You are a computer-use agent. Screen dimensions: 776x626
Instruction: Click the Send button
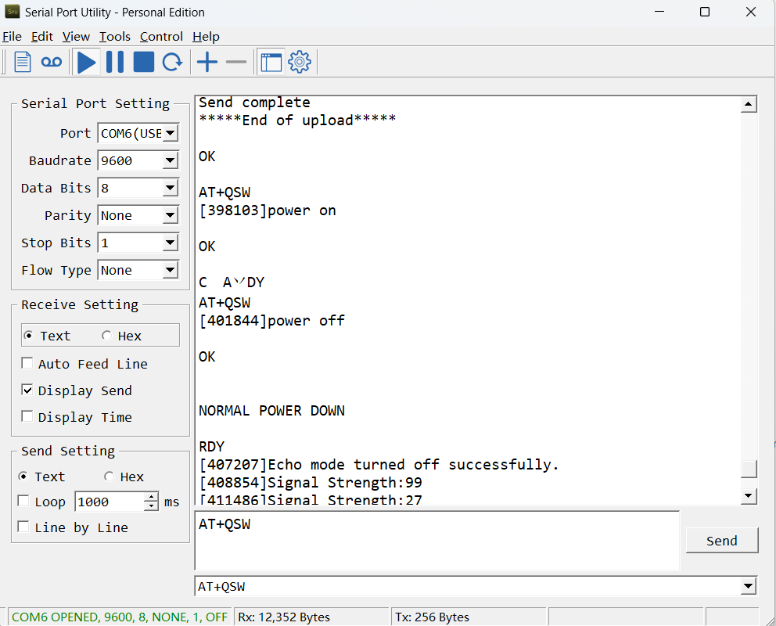(x=722, y=540)
